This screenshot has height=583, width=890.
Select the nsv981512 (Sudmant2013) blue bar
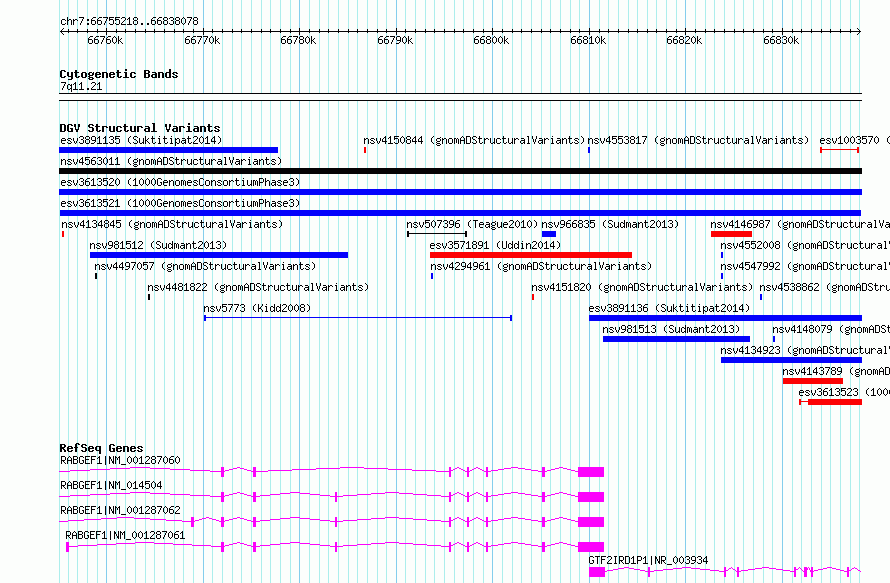tap(219, 255)
